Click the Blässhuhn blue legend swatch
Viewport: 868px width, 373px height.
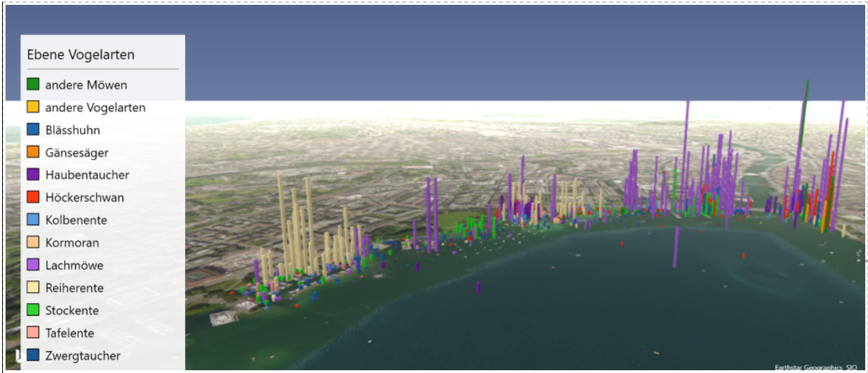pos(32,130)
